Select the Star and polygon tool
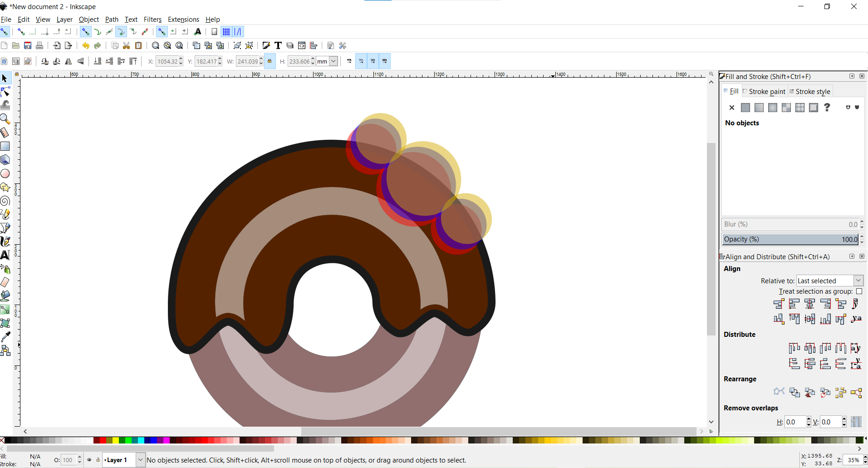The image size is (868, 468). click(5, 187)
